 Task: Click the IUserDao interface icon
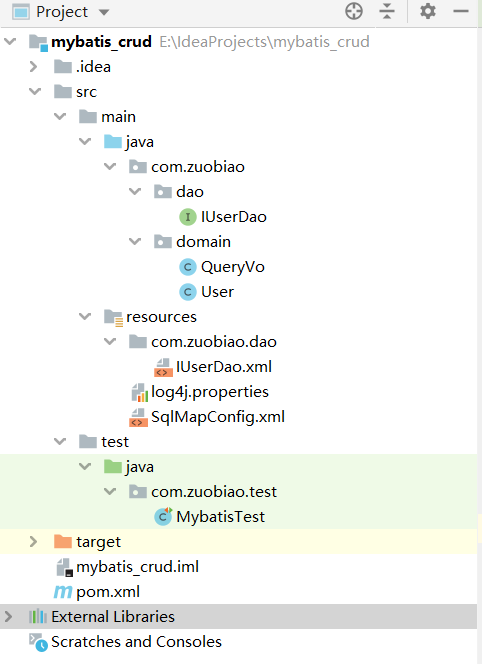188,217
